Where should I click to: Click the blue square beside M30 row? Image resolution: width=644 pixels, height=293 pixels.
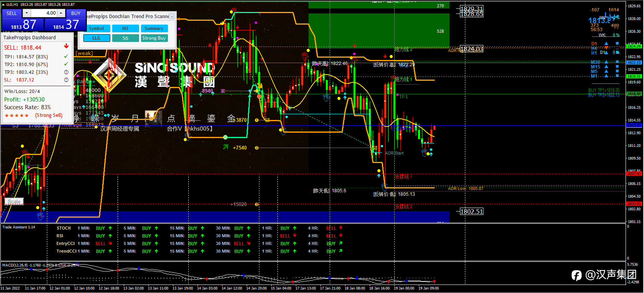pos(617,62)
